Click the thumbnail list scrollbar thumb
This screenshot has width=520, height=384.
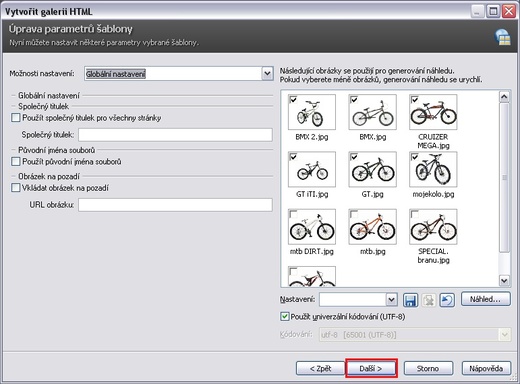click(504, 177)
